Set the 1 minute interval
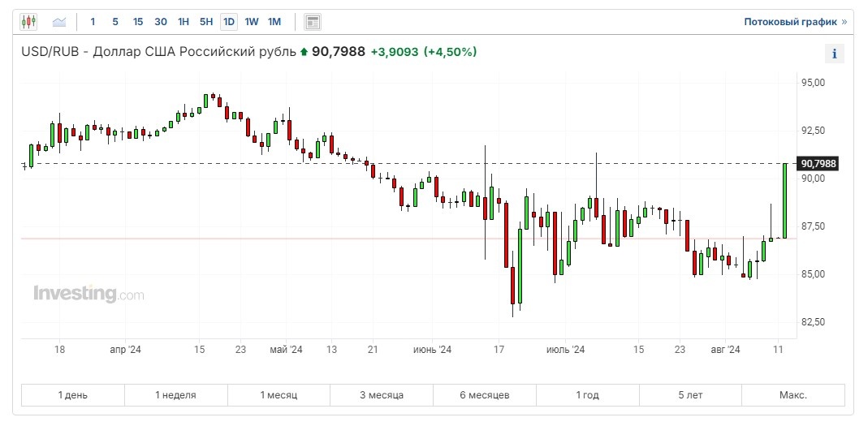Viewport: 868px width, 426px height. pos(93,22)
